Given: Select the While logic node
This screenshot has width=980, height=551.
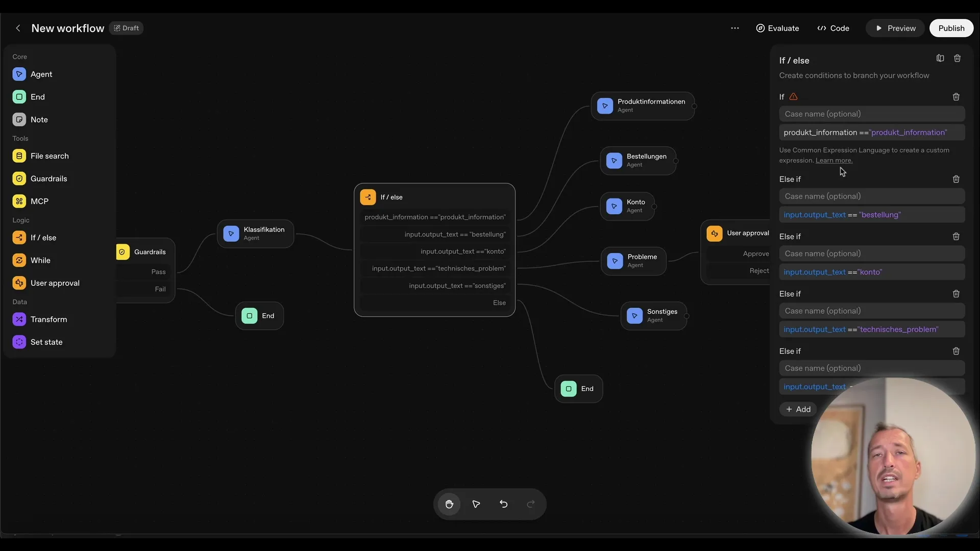Looking at the screenshot, I should (x=41, y=260).
